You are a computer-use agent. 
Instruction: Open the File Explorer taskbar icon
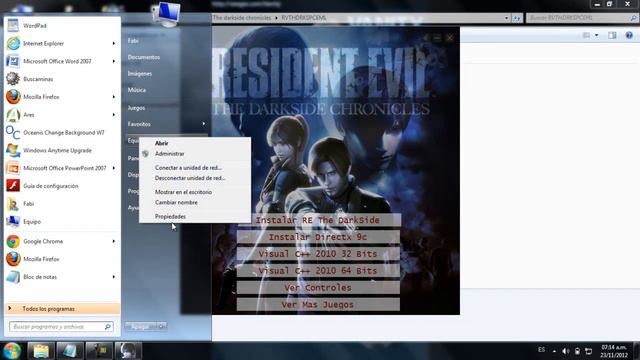pyautogui.click(x=40, y=351)
